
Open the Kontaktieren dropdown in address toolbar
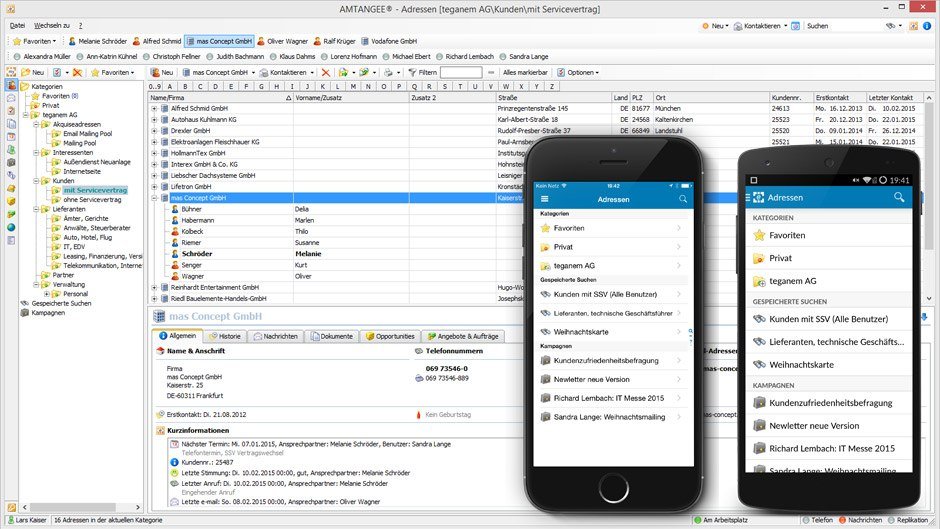[x=287, y=72]
